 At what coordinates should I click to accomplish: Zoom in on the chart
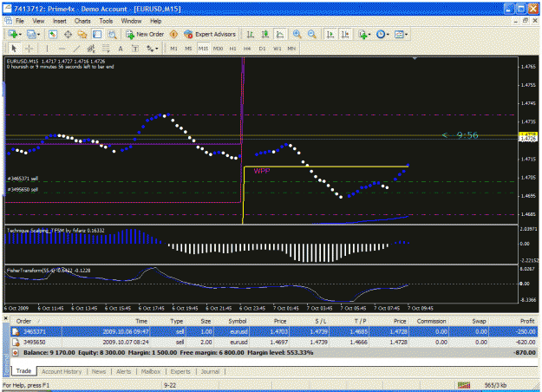297,34
